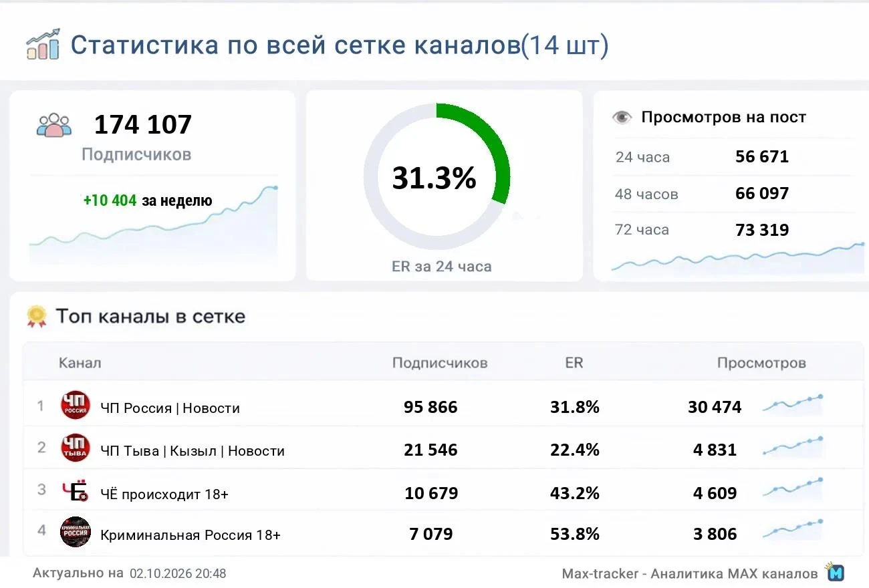
Task: Sort table by Просмотров column header
Action: 761,363
